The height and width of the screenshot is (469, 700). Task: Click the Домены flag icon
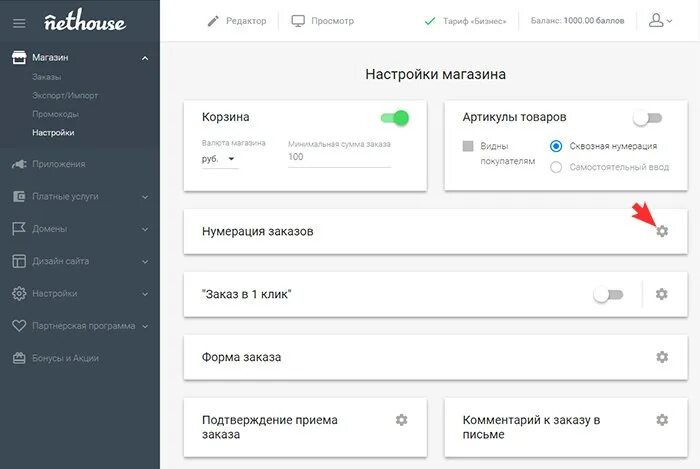[19, 228]
